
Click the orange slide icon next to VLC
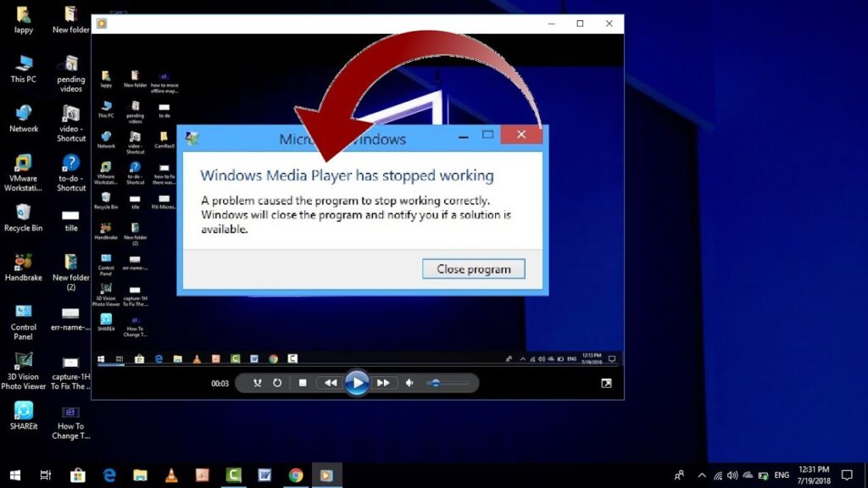202,475
